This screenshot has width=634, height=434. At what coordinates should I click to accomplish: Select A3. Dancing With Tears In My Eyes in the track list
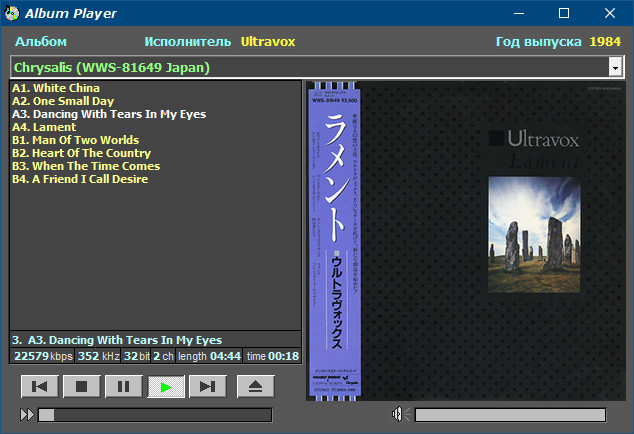109,114
